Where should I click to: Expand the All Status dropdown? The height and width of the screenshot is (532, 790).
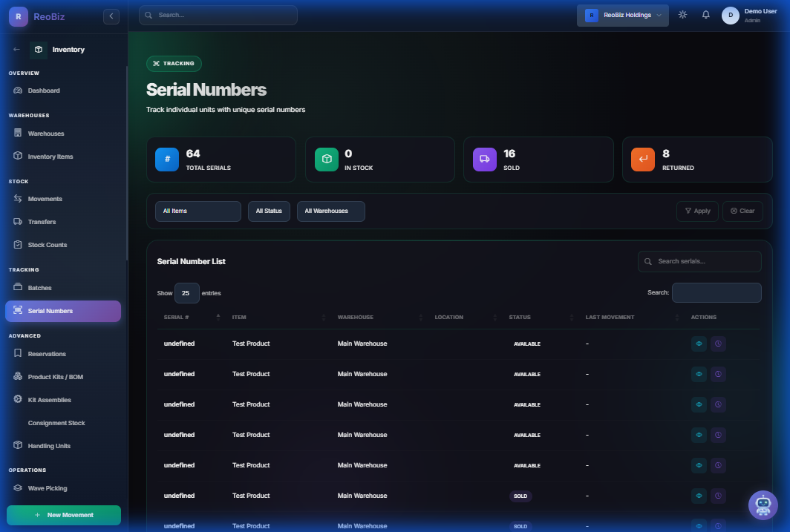click(269, 211)
